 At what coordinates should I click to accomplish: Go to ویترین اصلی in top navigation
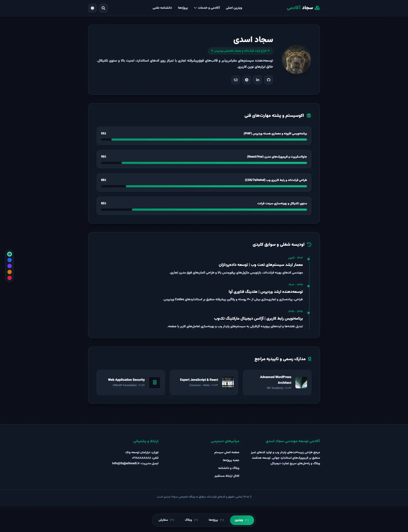(234, 8)
